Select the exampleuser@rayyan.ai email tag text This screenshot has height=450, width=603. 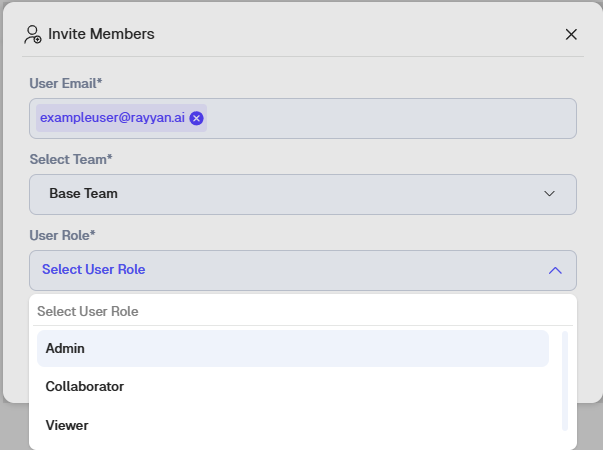[112, 118]
